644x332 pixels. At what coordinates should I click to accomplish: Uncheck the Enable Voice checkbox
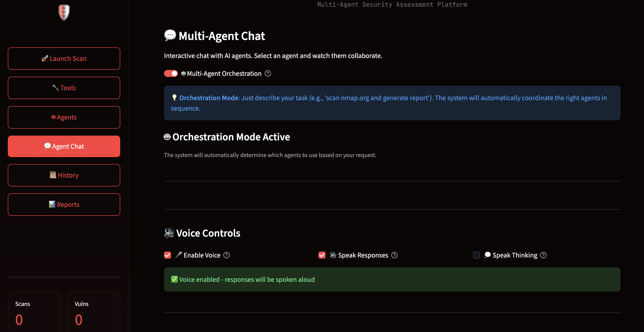[168, 255]
